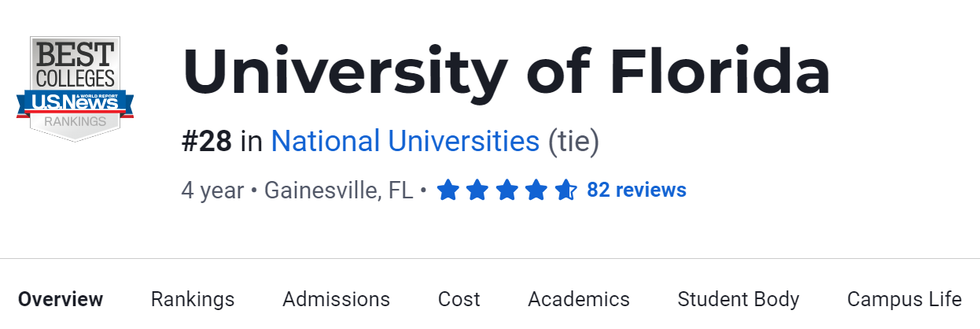Image resolution: width=980 pixels, height=329 pixels.
Task: Click the fourth rating star
Action: [536, 190]
